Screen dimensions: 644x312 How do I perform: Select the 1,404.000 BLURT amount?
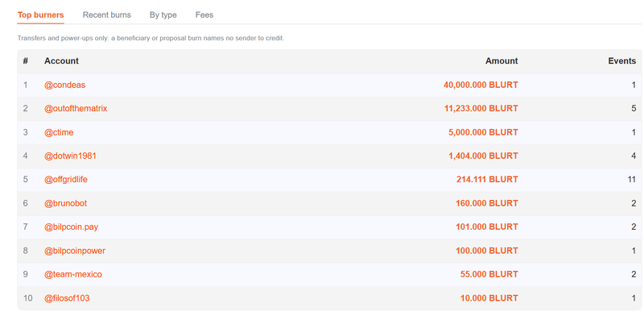pyautogui.click(x=483, y=156)
